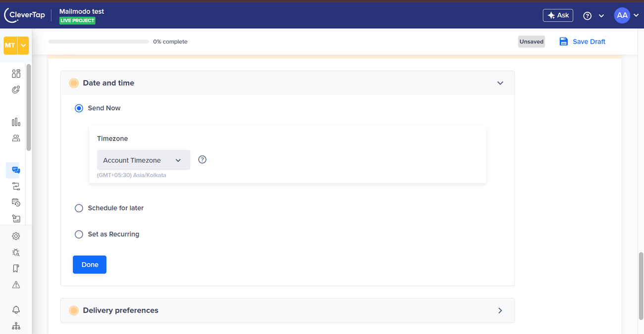
Task: Open the bug debug sidebar icon
Action: (x=16, y=252)
